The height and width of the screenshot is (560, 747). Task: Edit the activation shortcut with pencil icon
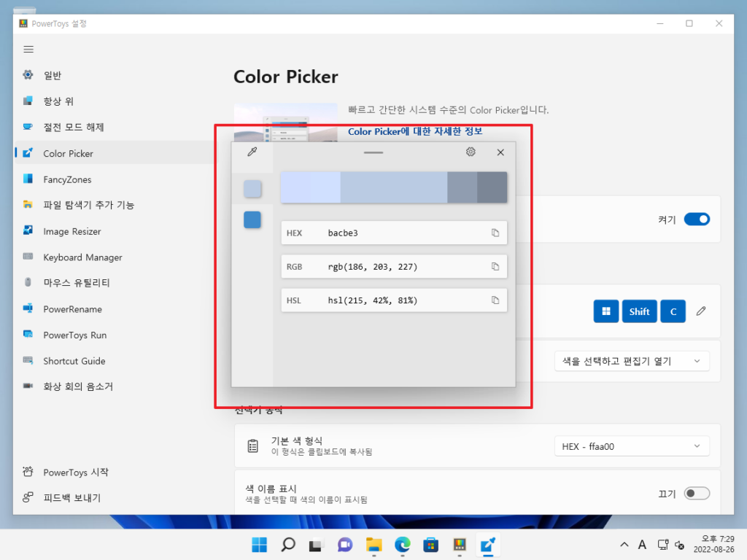(701, 311)
